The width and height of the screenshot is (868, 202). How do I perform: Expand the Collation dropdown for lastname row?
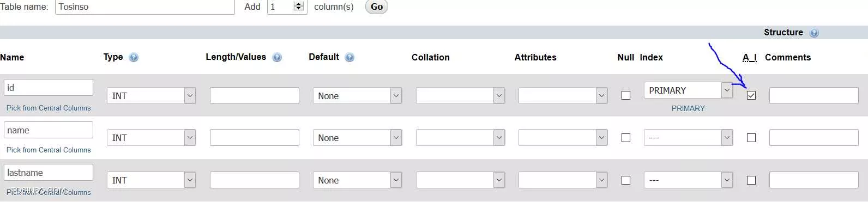pos(460,180)
